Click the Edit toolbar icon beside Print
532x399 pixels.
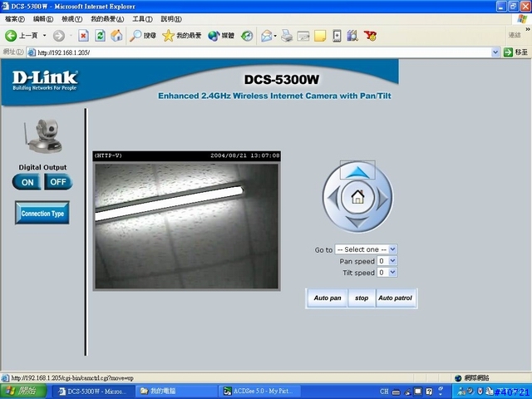[303, 36]
